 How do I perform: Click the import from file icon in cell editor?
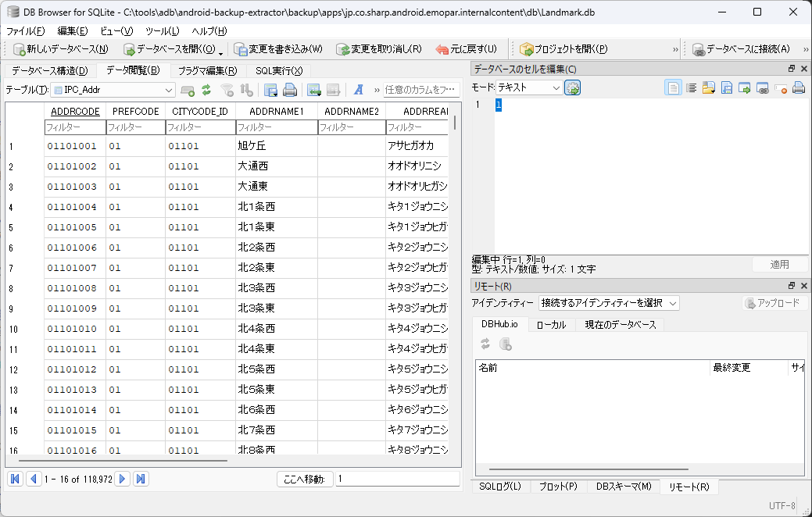[708, 88]
